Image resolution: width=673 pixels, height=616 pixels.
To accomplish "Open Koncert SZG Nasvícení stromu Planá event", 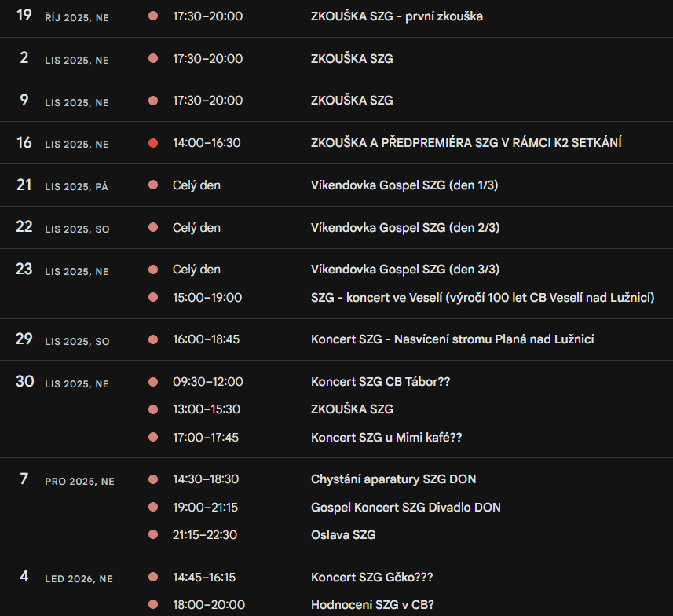I will (x=452, y=339).
